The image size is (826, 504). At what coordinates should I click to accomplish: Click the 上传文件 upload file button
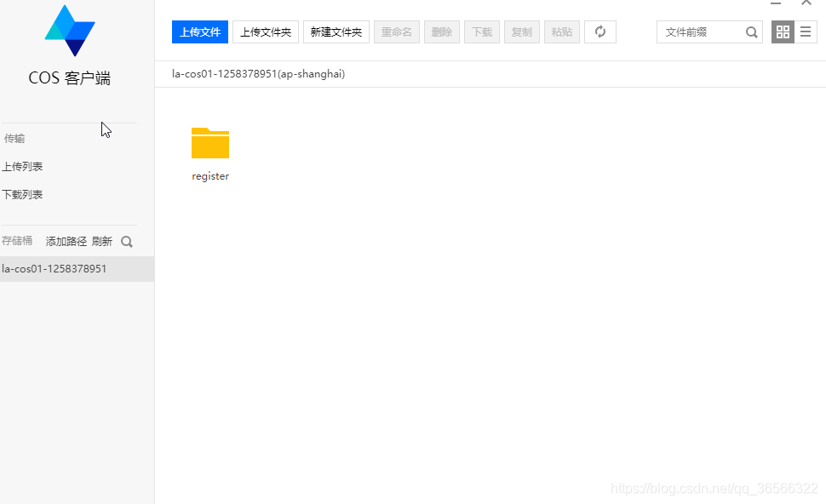point(199,32)
